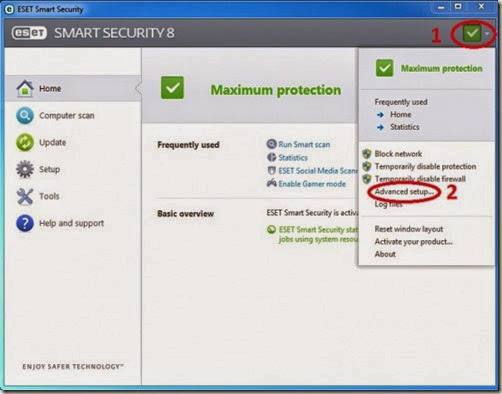Click green protection status checkmark in header

pos(472,33)
